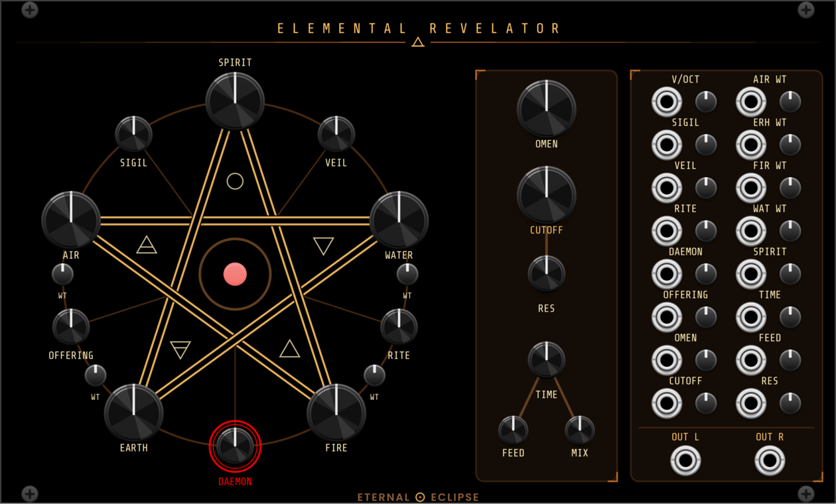Adjust the FEED knob
This screenshot has width=836, height=504.
point(514,430)
